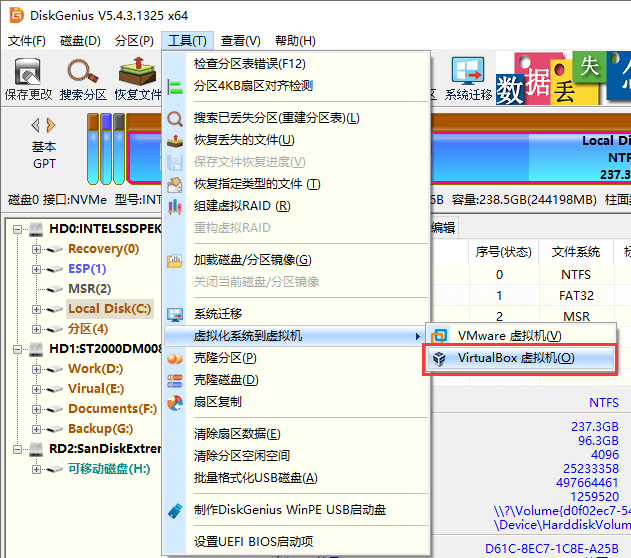Screen dimensions: 631x558
Task: Click the load disk image folder icon
Action: click(x=175, y=261)
